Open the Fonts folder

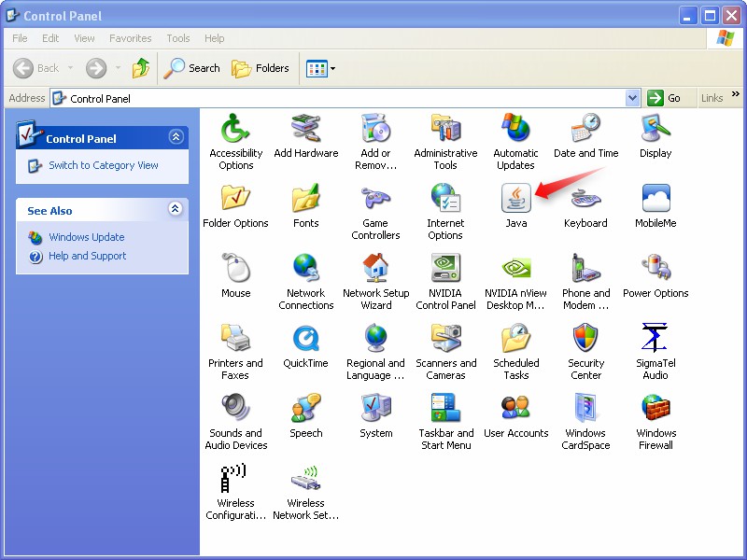306,199
